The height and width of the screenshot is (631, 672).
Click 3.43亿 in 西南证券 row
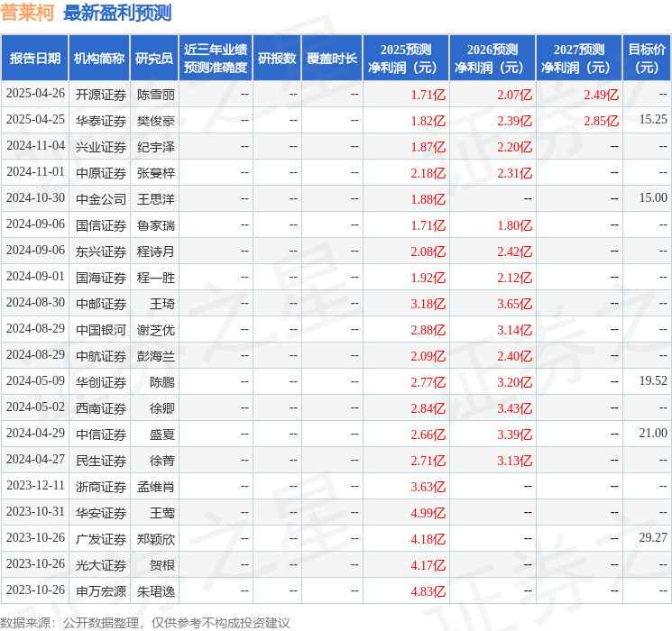pyautogui.click(x=514, y=408)
